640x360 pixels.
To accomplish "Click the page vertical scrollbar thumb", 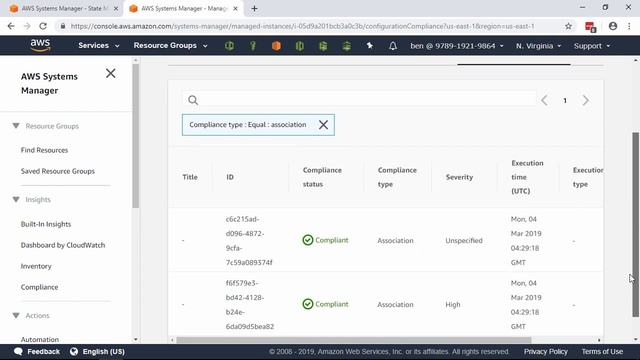I will click(636, 224).
